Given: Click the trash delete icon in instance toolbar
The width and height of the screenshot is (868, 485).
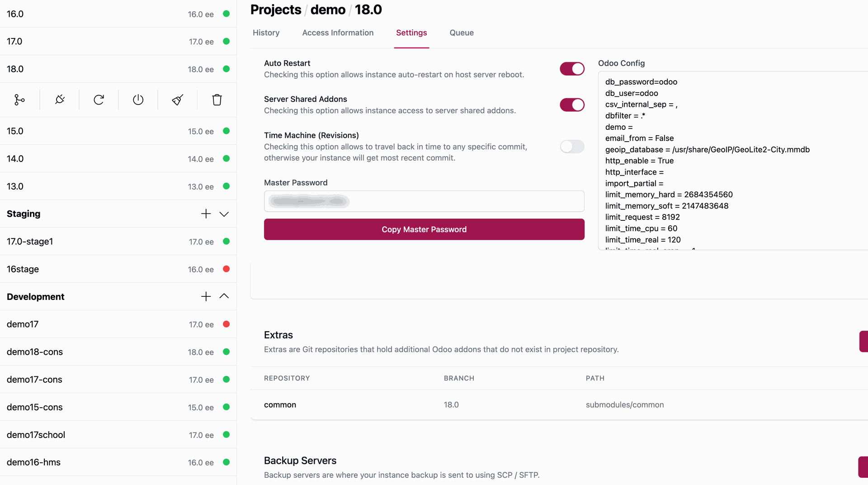Looking at the screenshot, I should [x=217, y=100].
